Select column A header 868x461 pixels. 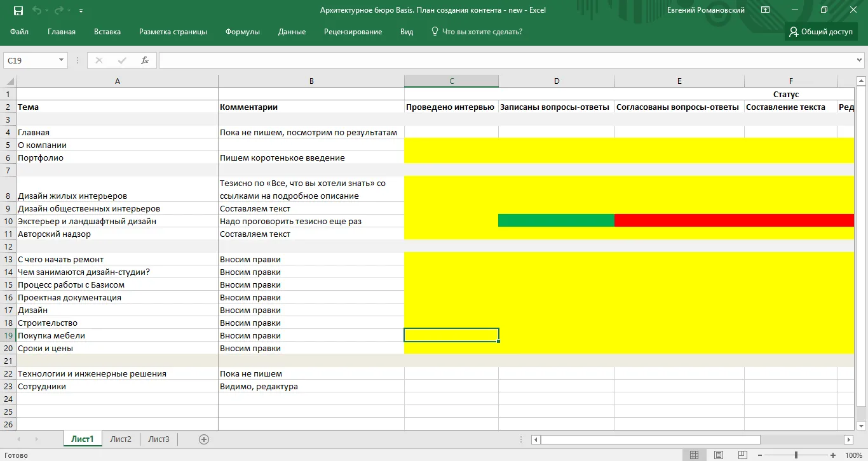coord(117,81)
